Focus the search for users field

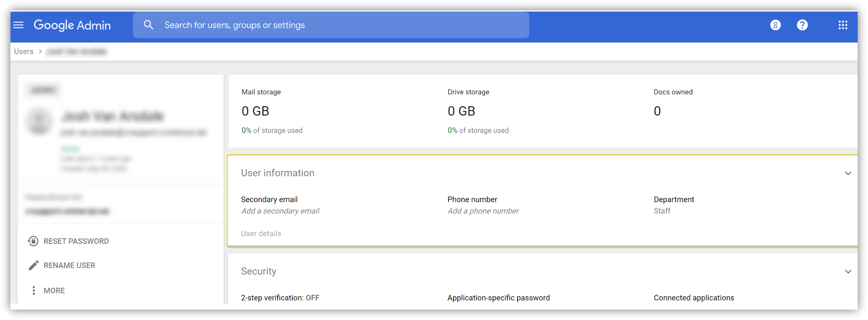(331, 25)
